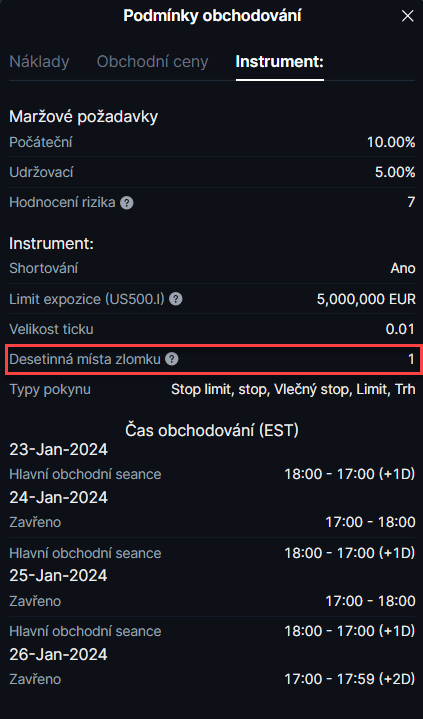The image size is (423, 719).
Task: Click the 17:00 - 17:59 (+2D) closed time
Action: (x=350, y=679)
